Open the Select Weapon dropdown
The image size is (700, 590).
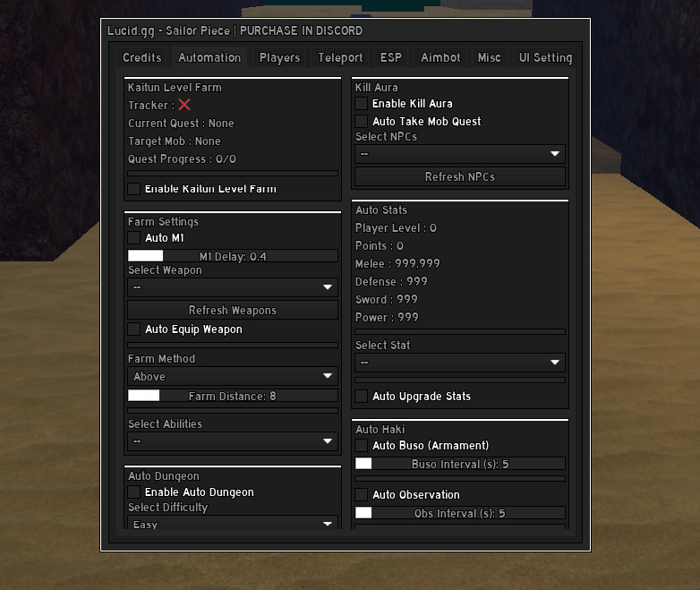pyautogui.click(x=233, y=287)
